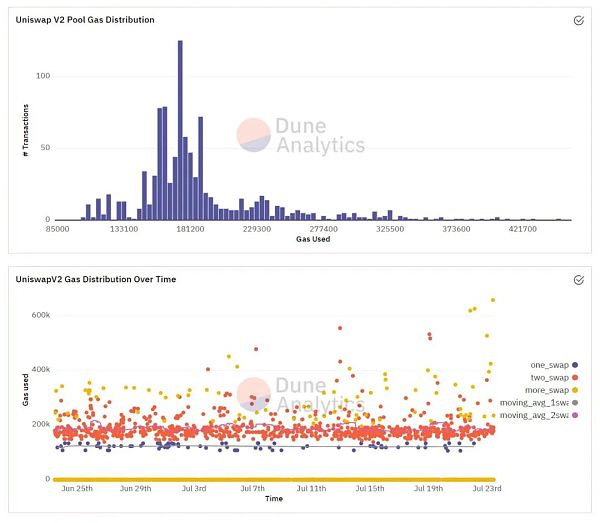The height and width of the screenshot is (523, 600).
Task: Click the 'Gas Used' x-axis title on histogram
Action: (314, 239)
